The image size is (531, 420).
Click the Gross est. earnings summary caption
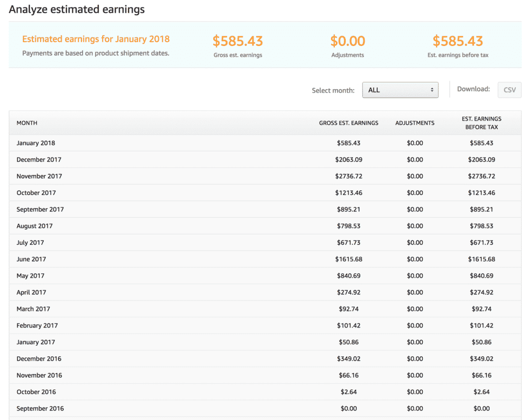[238, 55]
